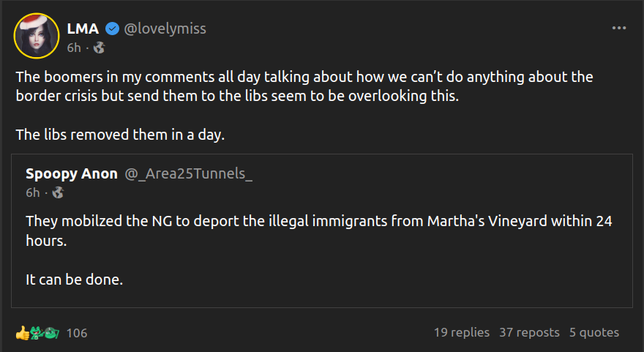644x352 pixels.
Task: Click the @_Area25Tunnels_ handle
Action: click(x=189, y=173)
